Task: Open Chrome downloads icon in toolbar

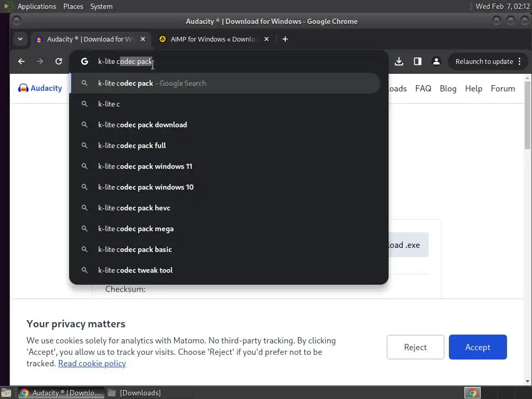Action: 399,61
